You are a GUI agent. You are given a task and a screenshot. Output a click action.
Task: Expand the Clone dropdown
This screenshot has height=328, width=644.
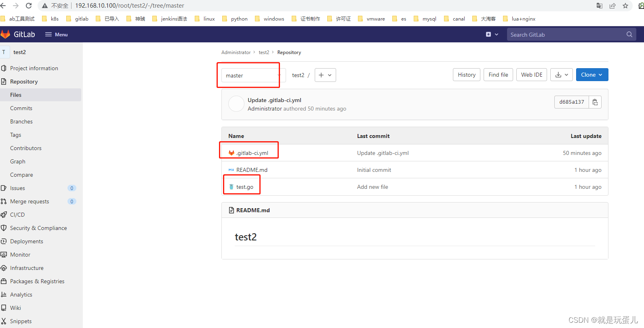592,75
